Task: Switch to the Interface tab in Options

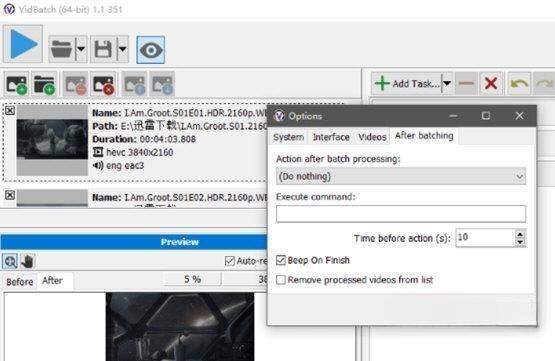Action: (331, 137)
